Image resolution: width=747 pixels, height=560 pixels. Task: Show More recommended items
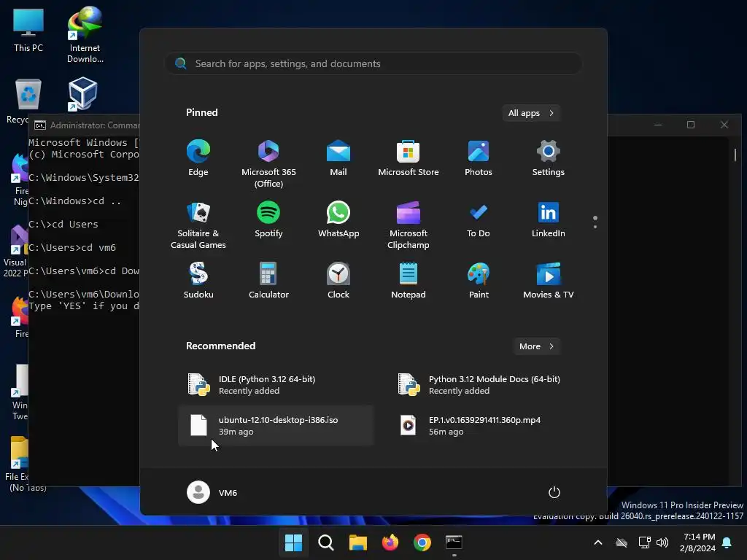tap(536, 346)
